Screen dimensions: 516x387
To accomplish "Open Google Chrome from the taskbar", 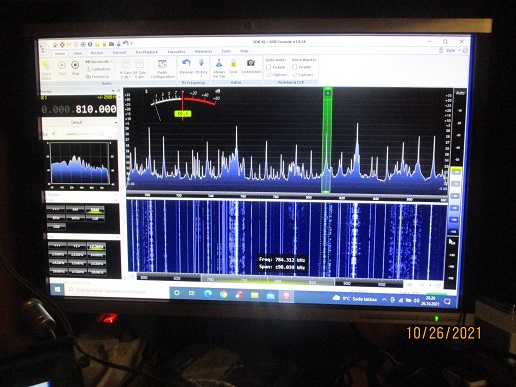I will (223, 294).
